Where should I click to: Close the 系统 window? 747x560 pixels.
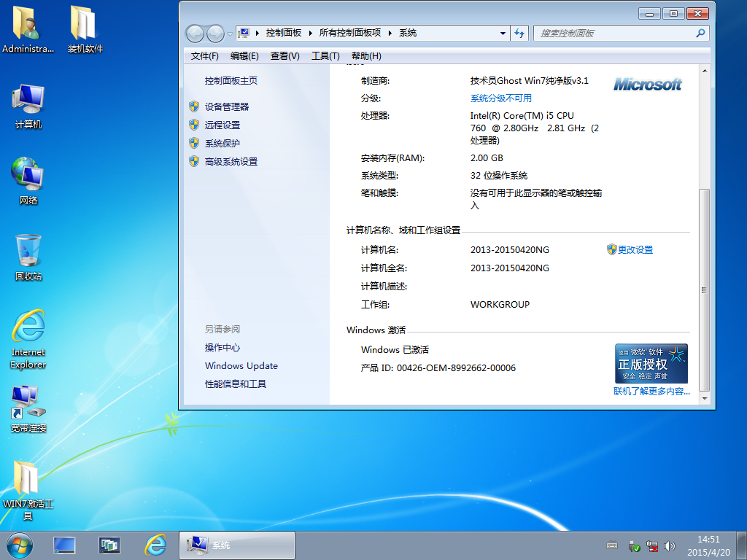(697, 14)
